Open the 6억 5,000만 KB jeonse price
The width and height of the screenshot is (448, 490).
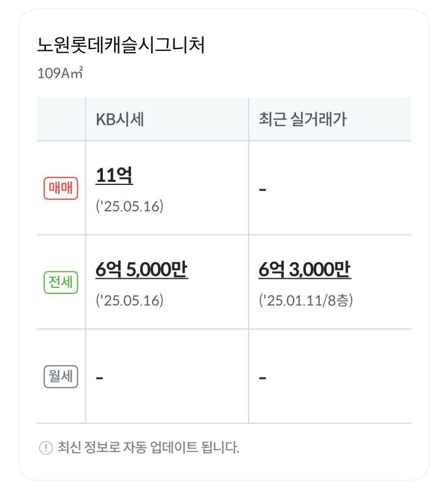point(142,269)
